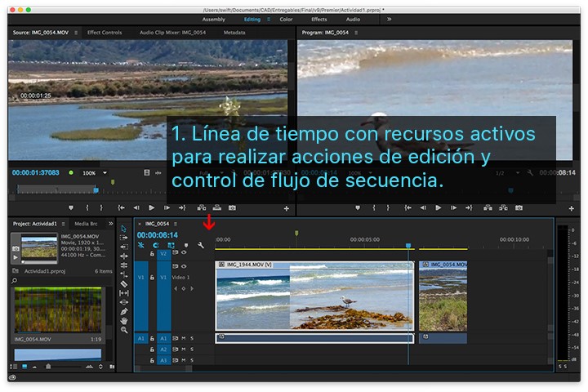Open Program IMG_0054 panel menu
The image size is (588, 392).
pyautogui.click(x=356, y=33)
